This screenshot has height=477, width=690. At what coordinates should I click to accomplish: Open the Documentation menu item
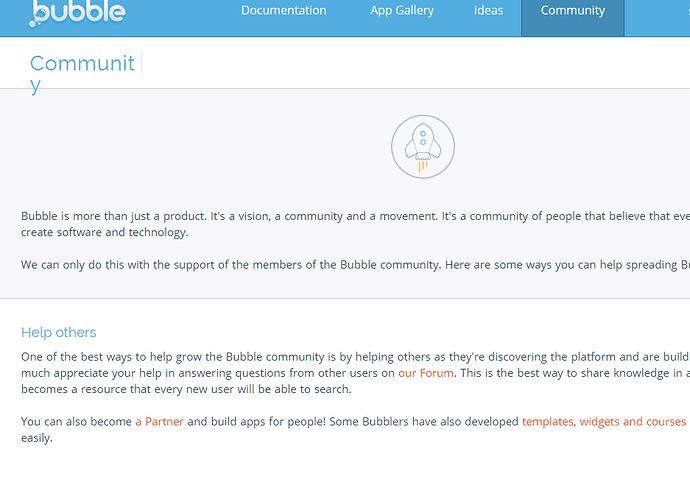[283, 10]
